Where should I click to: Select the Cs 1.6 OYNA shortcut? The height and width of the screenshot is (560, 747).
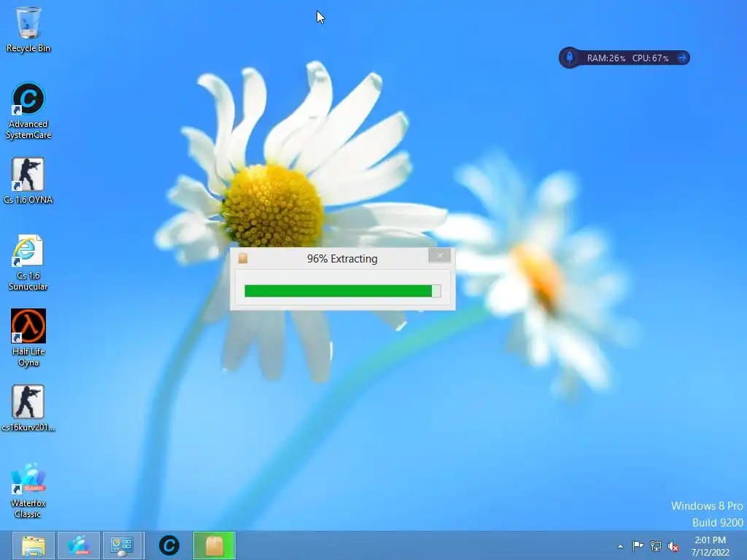pyautogui.click(x=28, y=181)
